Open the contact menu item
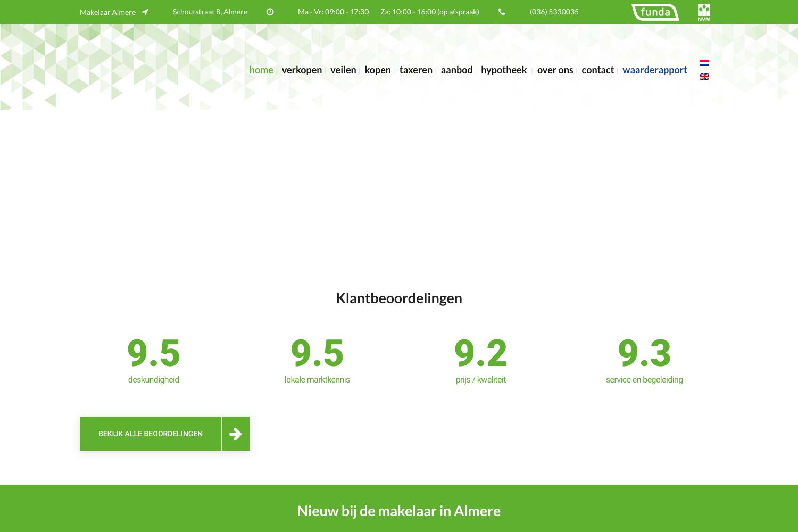The height and width of the screenshot is (532, 798). click(x=597, y=70)
